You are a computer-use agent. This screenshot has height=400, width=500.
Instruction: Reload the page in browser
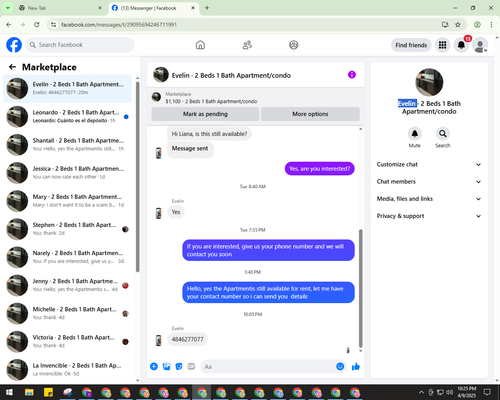37,25
